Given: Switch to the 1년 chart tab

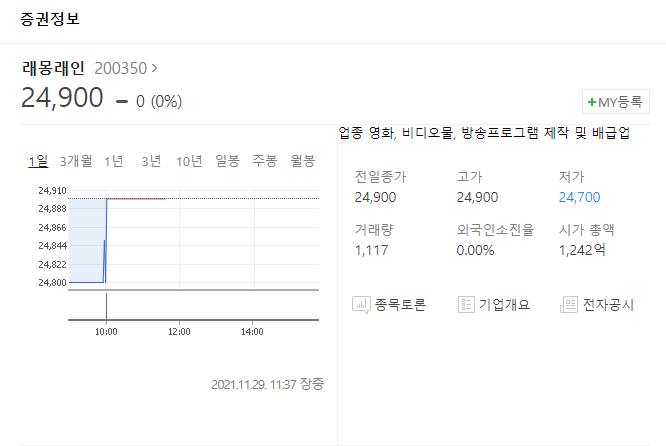Looking at the screenshot, I should [x=114, y=161].
